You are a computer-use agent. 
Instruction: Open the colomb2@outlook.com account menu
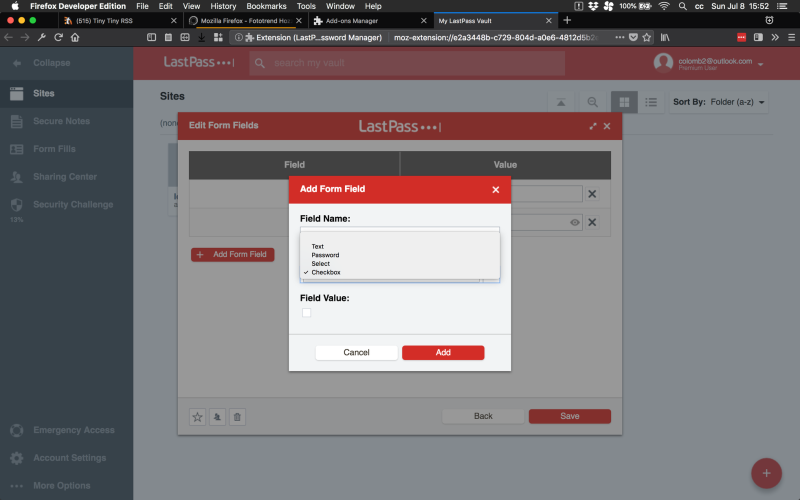click(708, 63)
